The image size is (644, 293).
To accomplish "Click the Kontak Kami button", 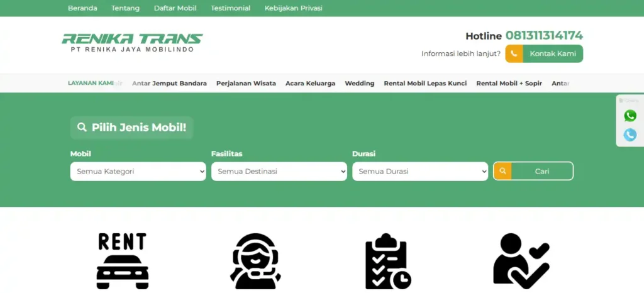I will point(544,53).
